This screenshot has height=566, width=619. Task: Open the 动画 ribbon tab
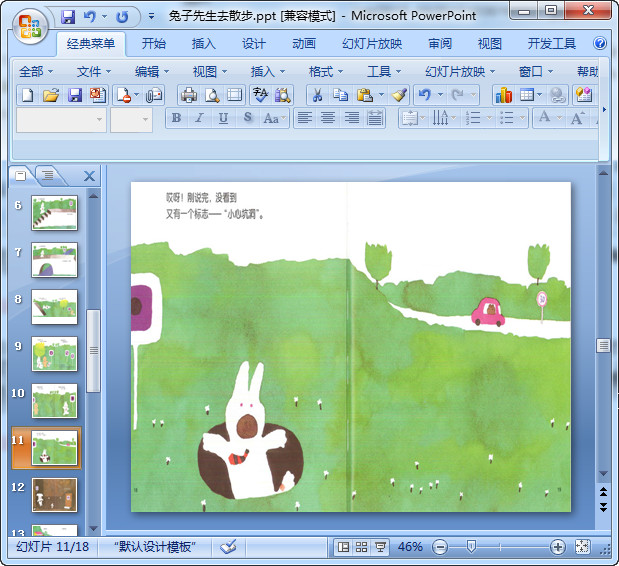[x=304, y=43]
